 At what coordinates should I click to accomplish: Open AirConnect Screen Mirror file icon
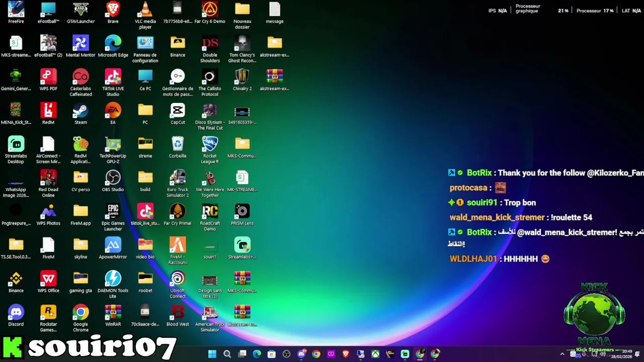[x=48, y=150]
